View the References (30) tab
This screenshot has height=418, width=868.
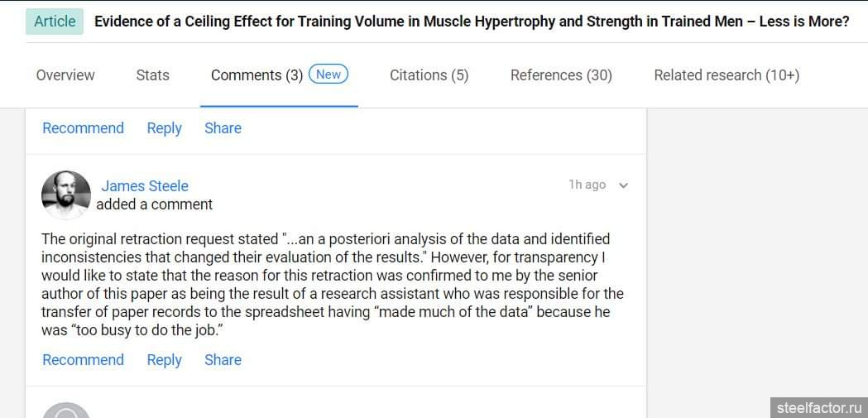(561, 75)
